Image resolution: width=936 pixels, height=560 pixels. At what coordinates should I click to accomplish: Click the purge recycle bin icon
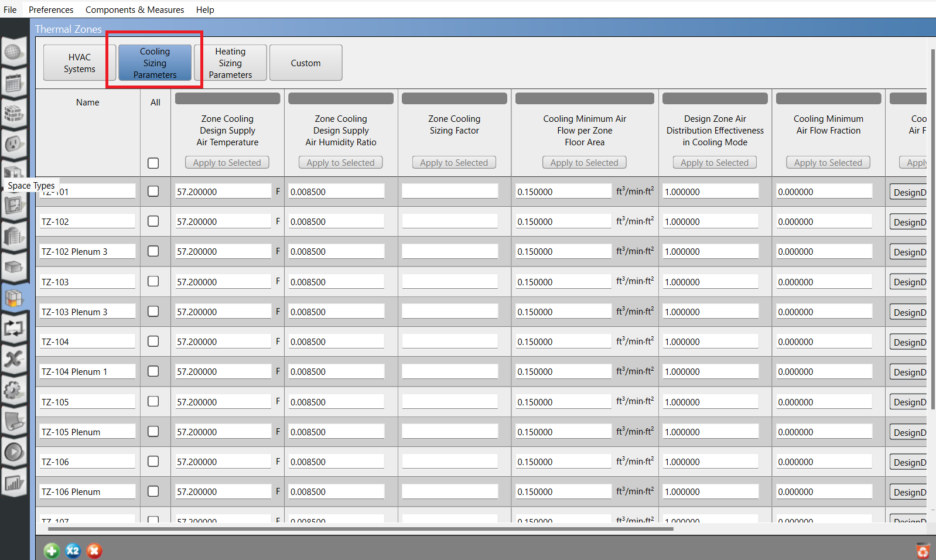pyautogui.click(x=923, y=551)
